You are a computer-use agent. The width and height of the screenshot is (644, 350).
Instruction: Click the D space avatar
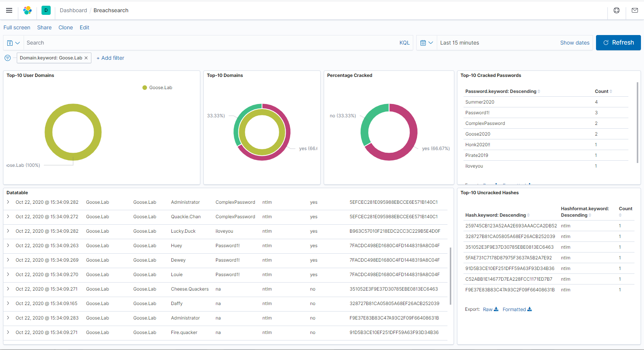tap(46, 10)
